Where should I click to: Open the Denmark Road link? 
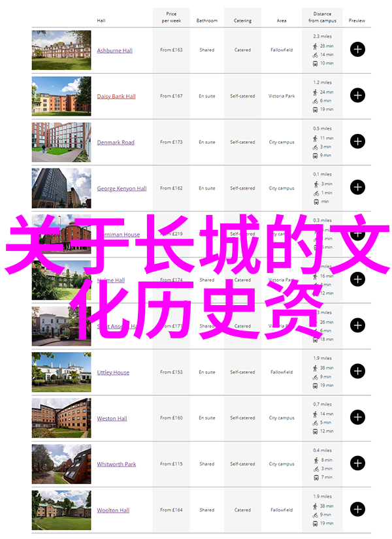point(116,142)
